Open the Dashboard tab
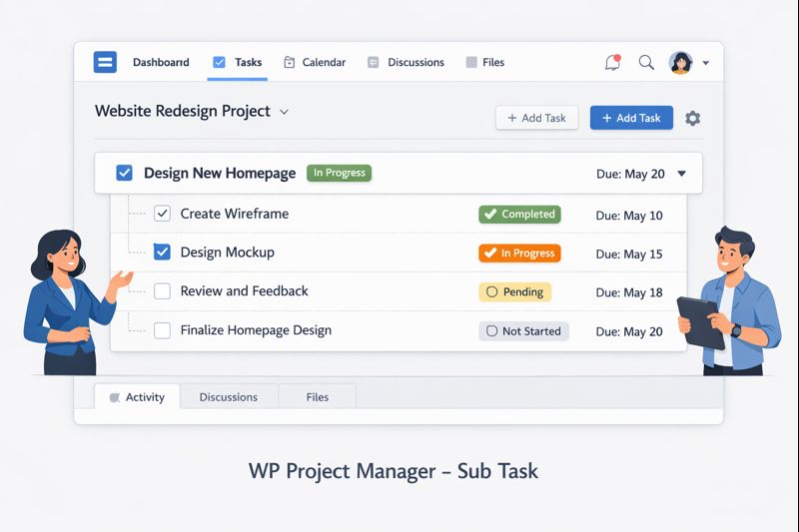Image resolution: width=799 pixels, height=532 pixels. pos(161,62)
